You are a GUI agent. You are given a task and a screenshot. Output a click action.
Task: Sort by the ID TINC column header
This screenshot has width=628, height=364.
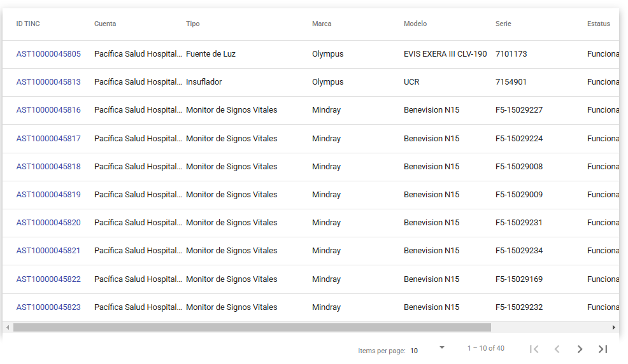(28, 24)
